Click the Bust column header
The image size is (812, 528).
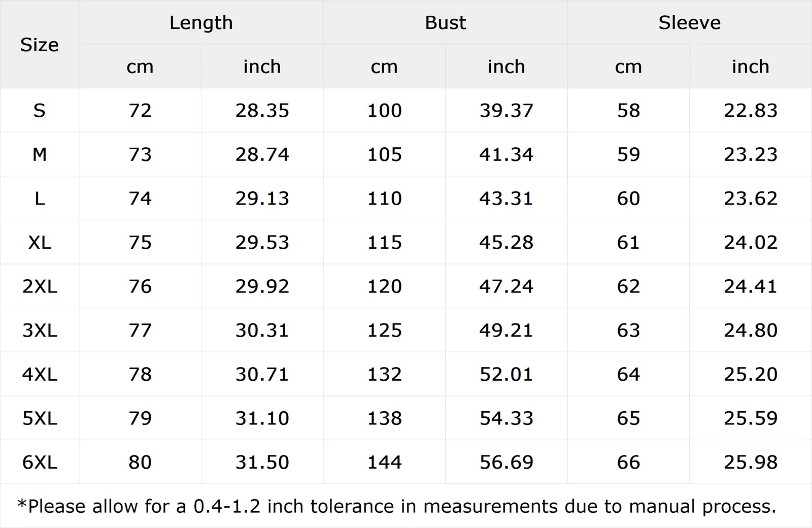[x=445, y=23]
